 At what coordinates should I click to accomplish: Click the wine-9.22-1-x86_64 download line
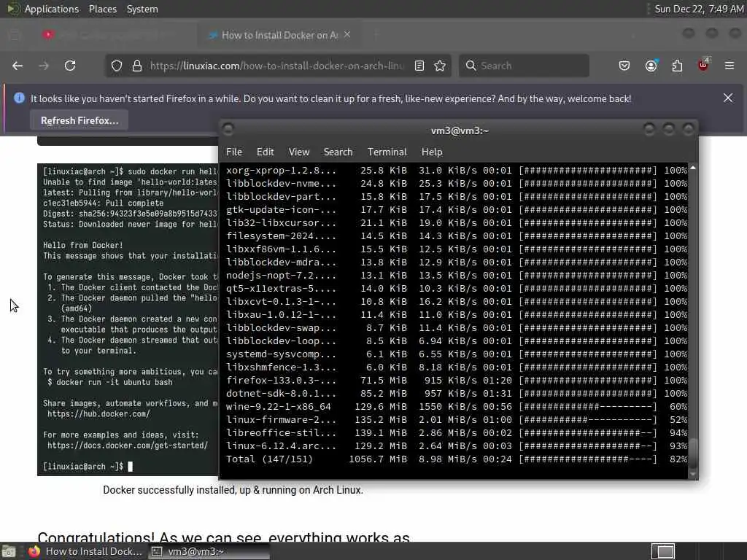pos(457,407)
